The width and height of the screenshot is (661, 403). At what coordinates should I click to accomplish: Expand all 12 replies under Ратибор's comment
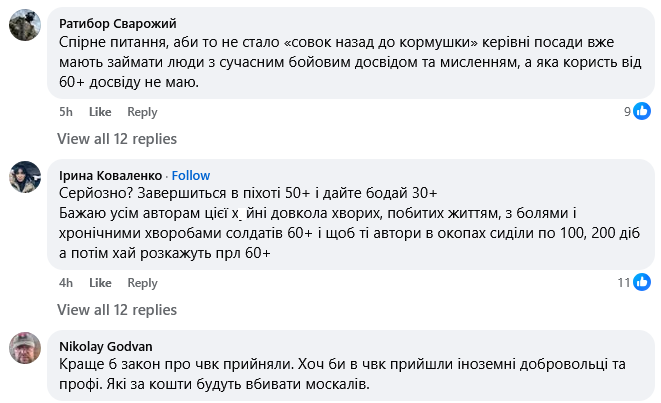pyautogui.click(x=116, y=139)
